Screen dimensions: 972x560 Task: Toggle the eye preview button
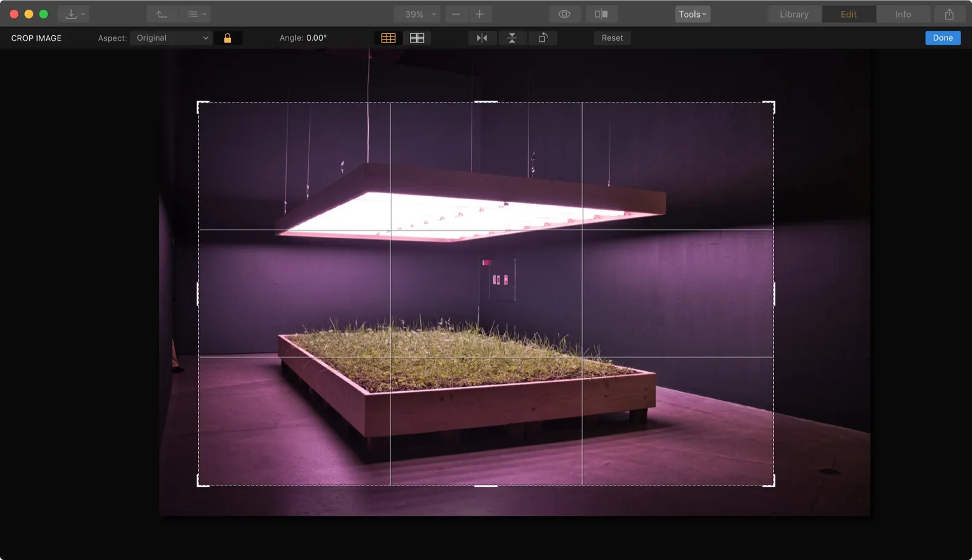point(564,14)
